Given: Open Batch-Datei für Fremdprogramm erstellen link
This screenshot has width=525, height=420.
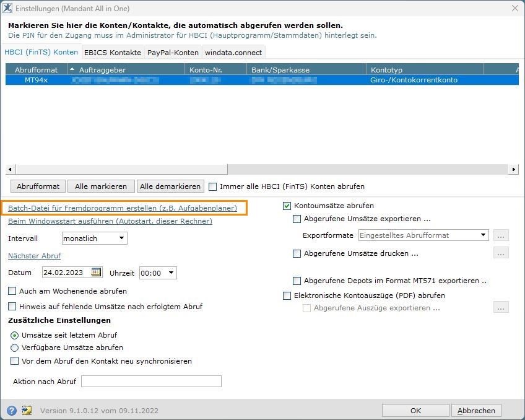Looking at the screenshot, I should pos(123,208).
